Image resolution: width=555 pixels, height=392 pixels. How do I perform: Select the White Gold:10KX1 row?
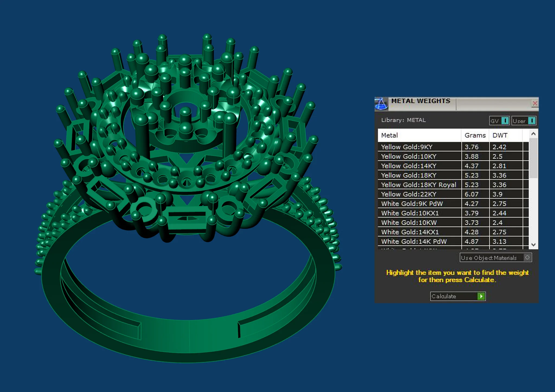(x=453, y=213)
